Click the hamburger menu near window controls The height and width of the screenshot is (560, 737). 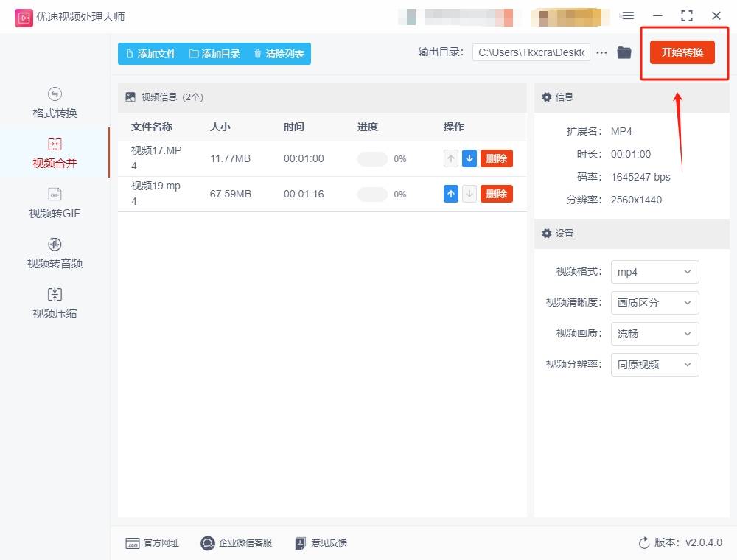(628, 15)
